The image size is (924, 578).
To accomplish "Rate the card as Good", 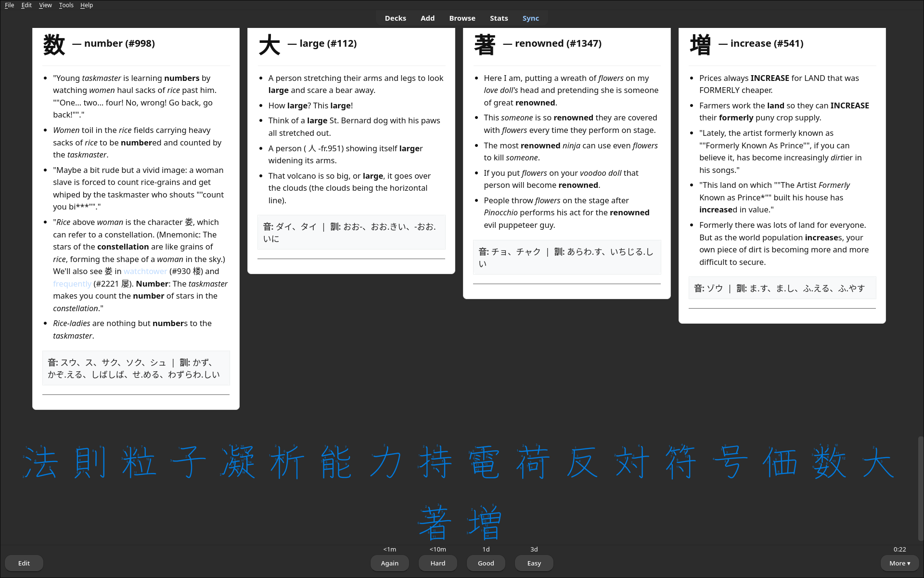I will 486,563.
